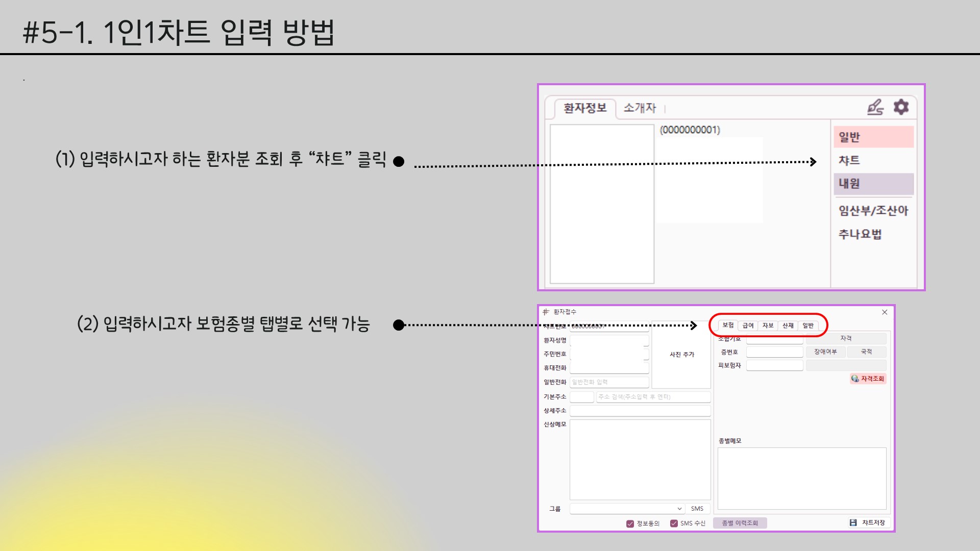Viewport: 980px width, 551px height.
Task: Select the 산재 insurance tab
Action: click(x=788, y=325)
